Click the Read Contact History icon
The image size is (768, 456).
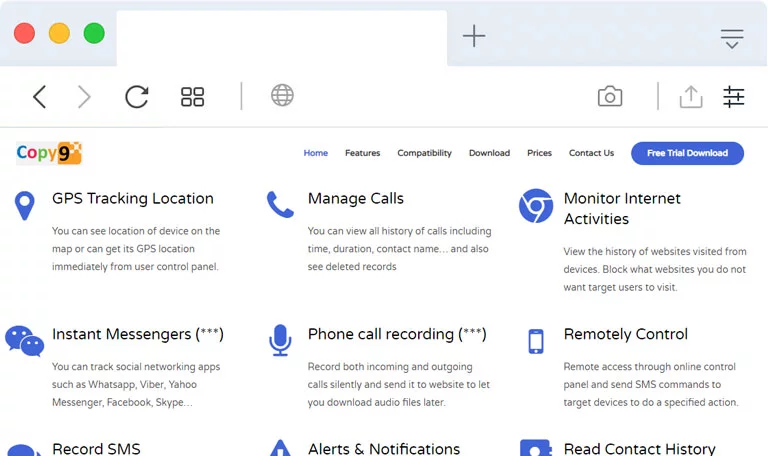pyautogui.click(x=536, y=448)
